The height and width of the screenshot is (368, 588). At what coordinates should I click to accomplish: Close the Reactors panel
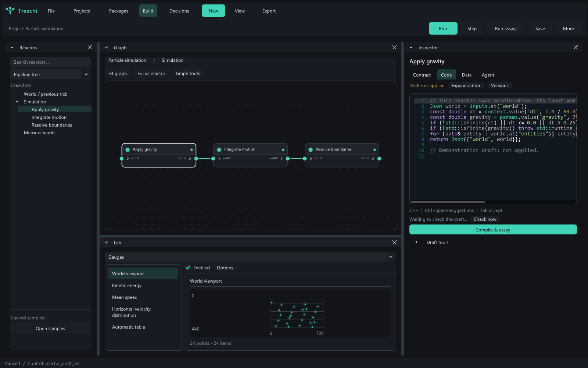(x=90, y=47)
